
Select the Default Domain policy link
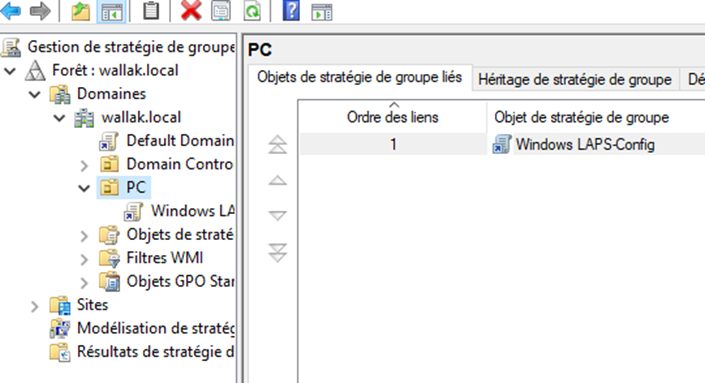(x=180, y=141)
